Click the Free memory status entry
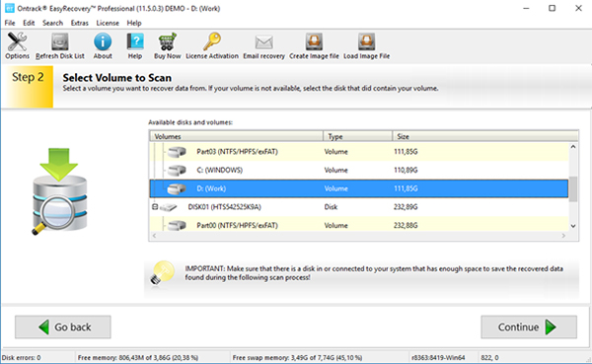Screen dimensions: 592x364 pos(138,357)
